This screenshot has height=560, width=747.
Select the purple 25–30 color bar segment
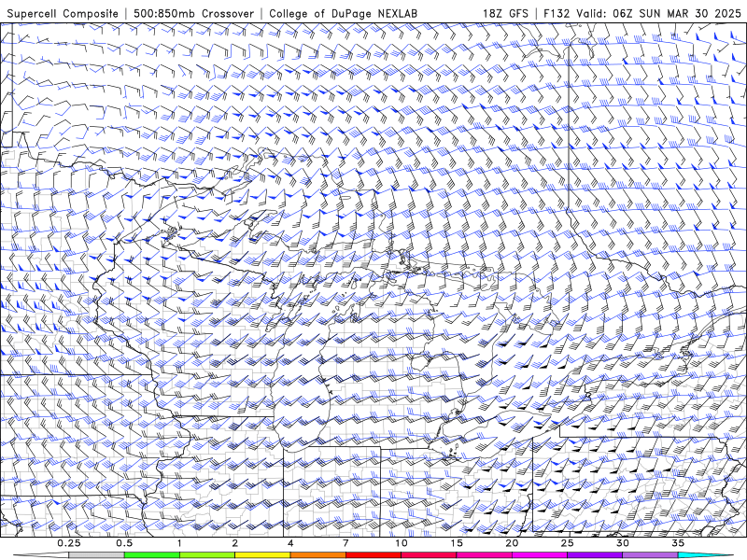point(595,555)
